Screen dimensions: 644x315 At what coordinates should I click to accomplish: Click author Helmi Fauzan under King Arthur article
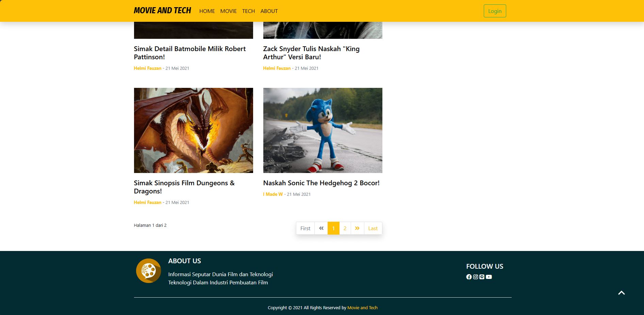[x=277, y=68]
